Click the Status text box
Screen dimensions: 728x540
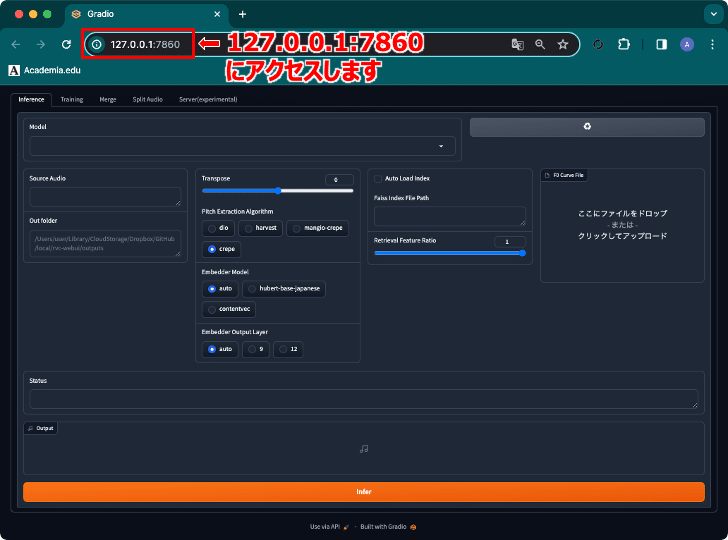364,399
